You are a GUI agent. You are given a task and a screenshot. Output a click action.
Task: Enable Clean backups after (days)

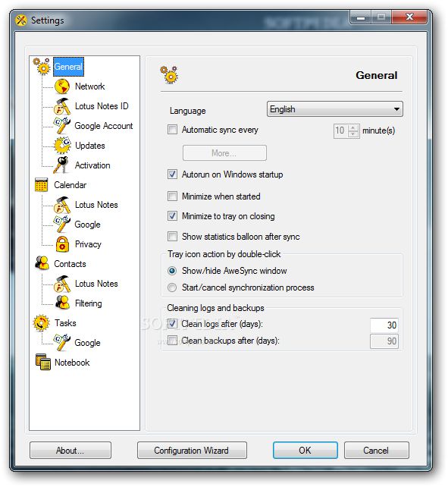pos(172,341)
